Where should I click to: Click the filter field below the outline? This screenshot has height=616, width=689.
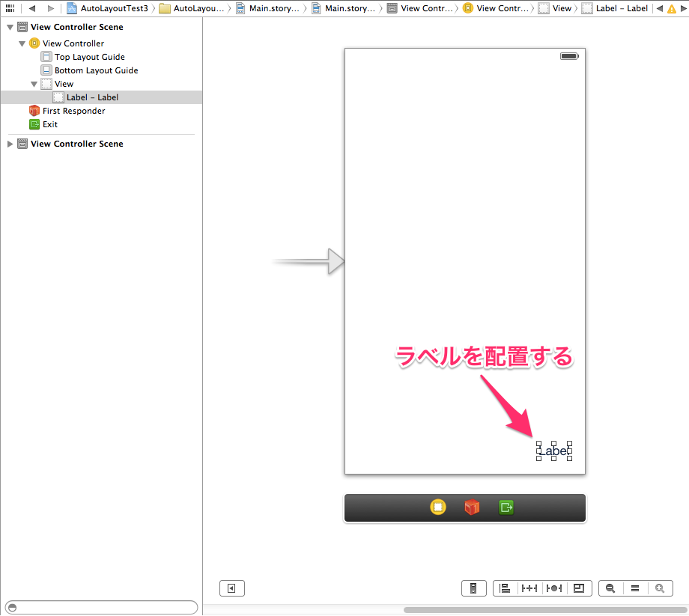click(101, 607)
